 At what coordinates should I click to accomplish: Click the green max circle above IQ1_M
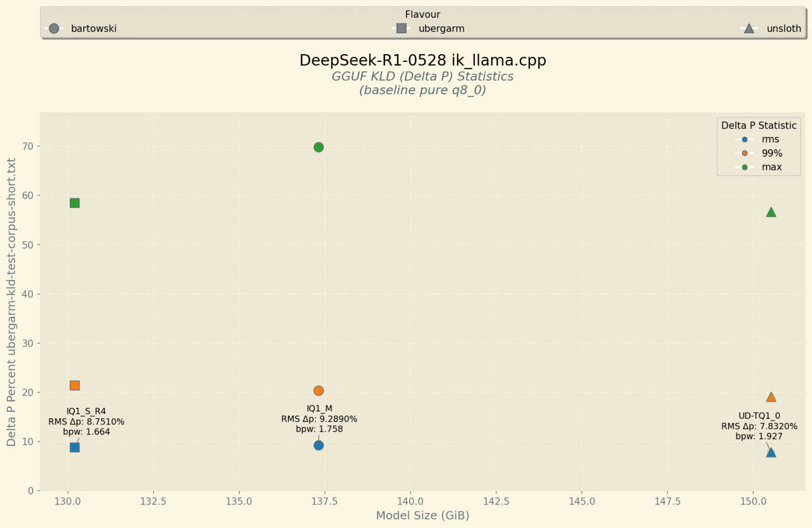click(319, 147)
